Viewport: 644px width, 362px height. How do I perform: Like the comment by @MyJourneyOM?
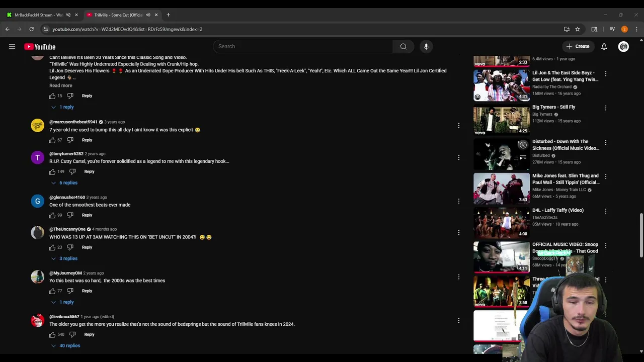click(52, 291)
